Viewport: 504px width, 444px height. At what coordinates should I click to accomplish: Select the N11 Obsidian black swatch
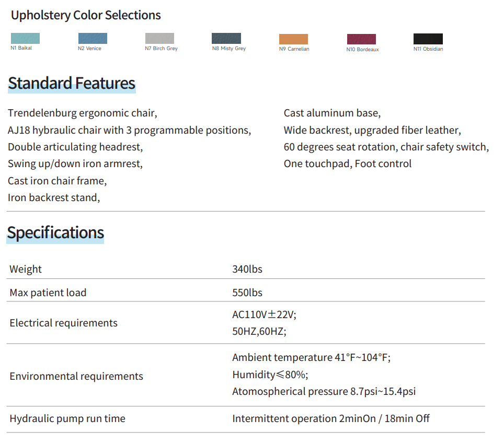click(x=428, y=39)
